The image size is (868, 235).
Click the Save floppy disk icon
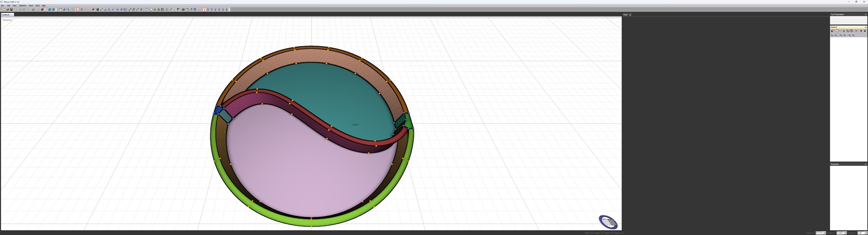click(x=11, y=9)
